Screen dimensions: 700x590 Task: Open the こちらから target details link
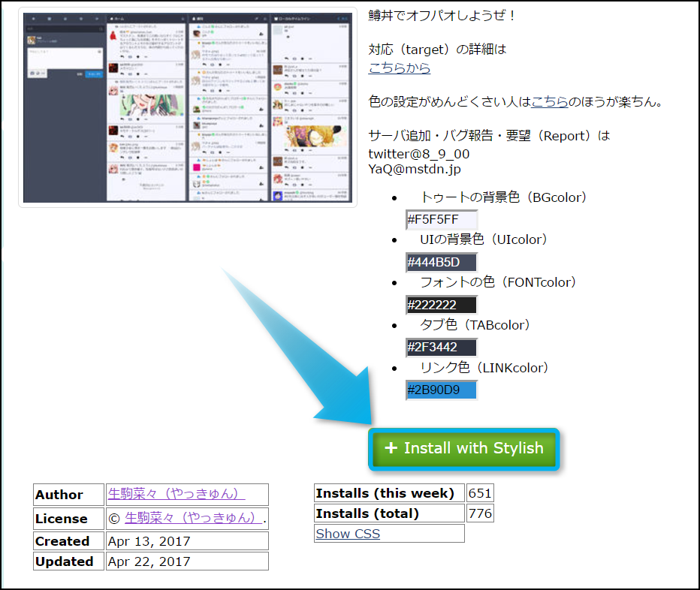coord(400,68)
